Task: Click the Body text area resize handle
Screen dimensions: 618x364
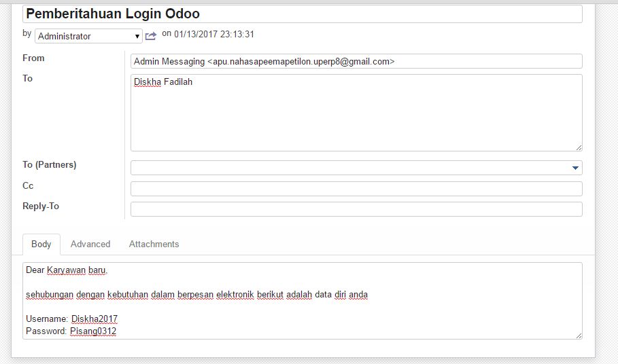Action: (579, 335)
